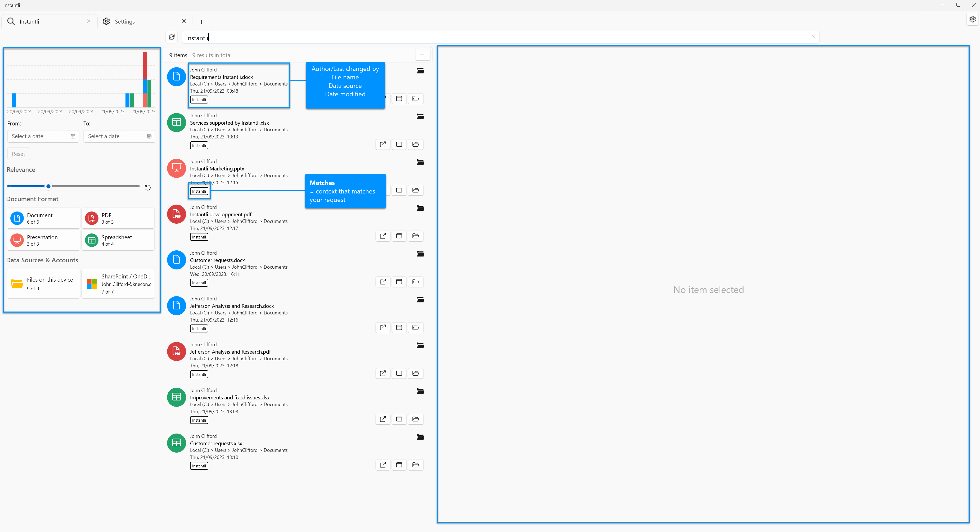Screen dimensions: 980x532
Task: Preview Customer requests.docx in window
Action: (399, 282)
